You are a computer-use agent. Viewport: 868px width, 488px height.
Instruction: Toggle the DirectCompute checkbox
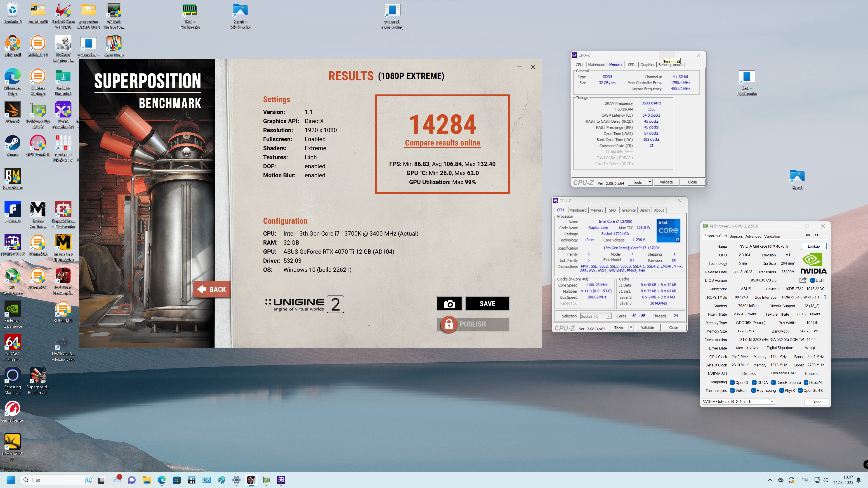774,382
